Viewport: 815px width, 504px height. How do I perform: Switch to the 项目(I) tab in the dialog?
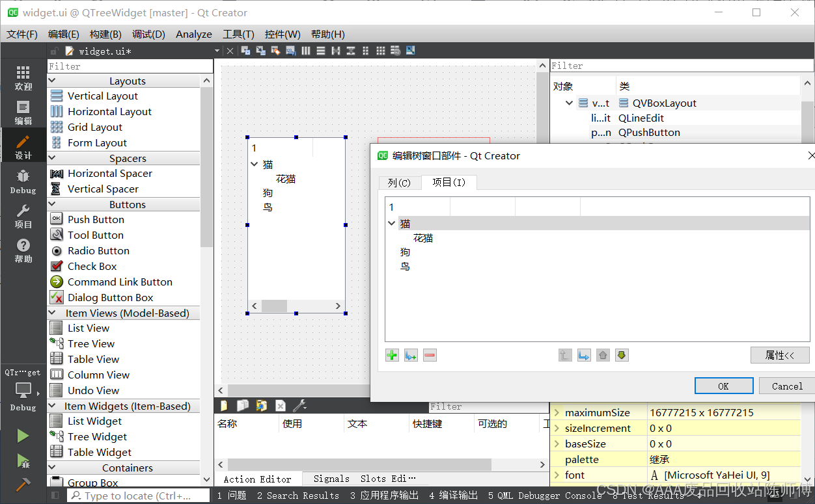449,182
